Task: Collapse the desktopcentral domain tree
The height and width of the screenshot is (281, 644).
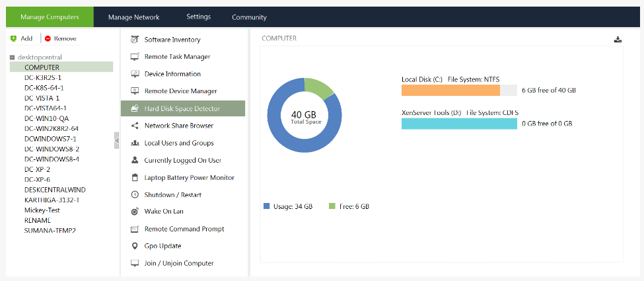Action: pyautogui.click(x=13, y=58)
